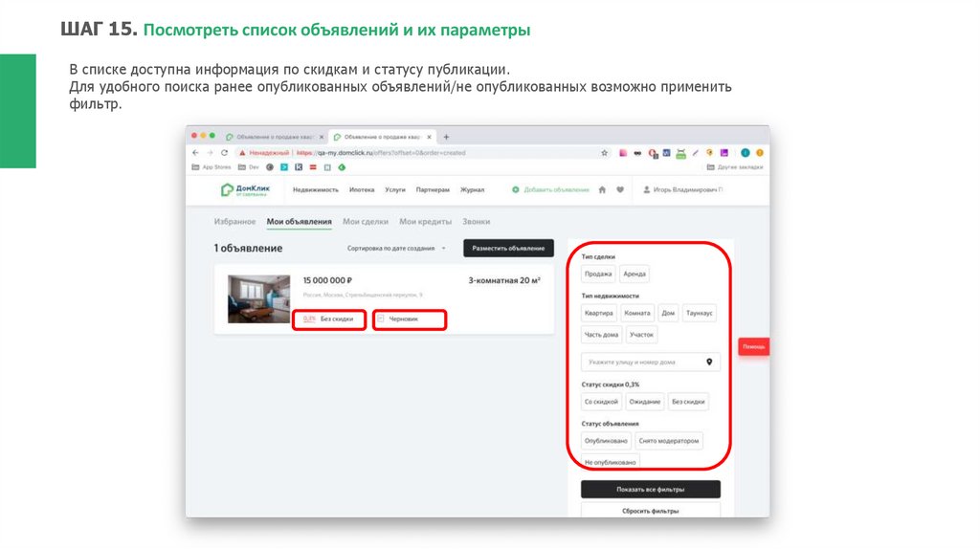The height and width of the screenshot is (549, 980).
Task: Click the green plus icon by Добавить объявление
Action: coord(516,190)
